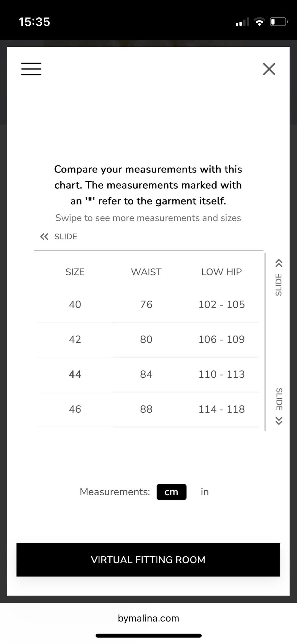Tap the bymalina.com address bar
Screen dimensions: 297x644
pyautogui.click(x=148, y=618)
